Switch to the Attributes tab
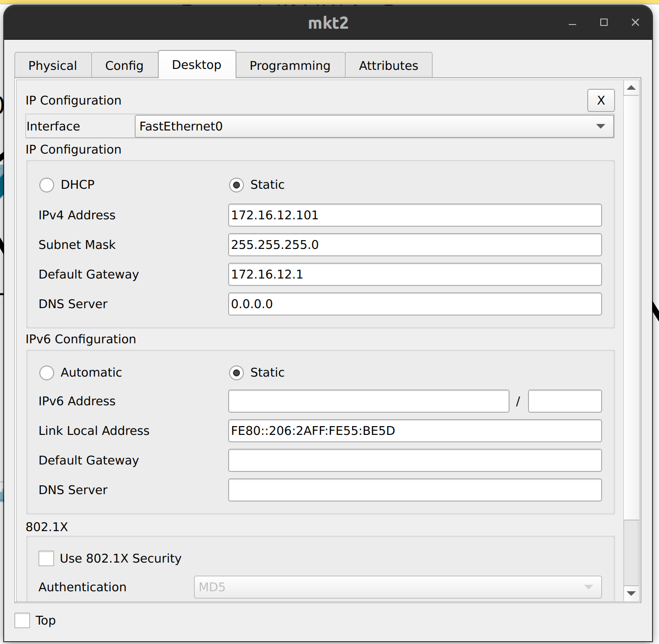 point(388,65)
